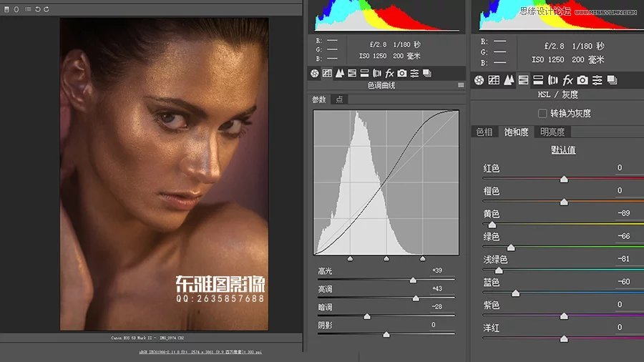Image resolution: width=644 pixels, height=362 pixels.
Task: Click the 紫色 saturation slider handle
Action: point(564,315)
